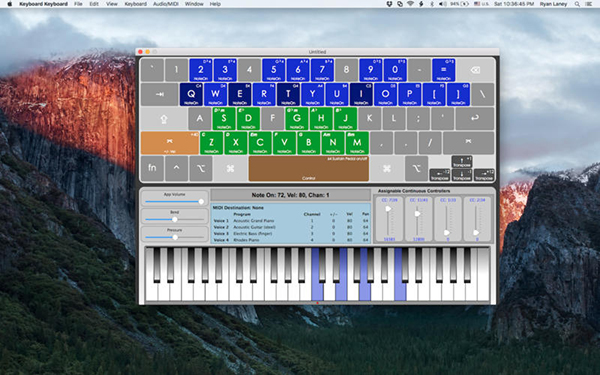Click the gray right Shift key

(469, 143)
